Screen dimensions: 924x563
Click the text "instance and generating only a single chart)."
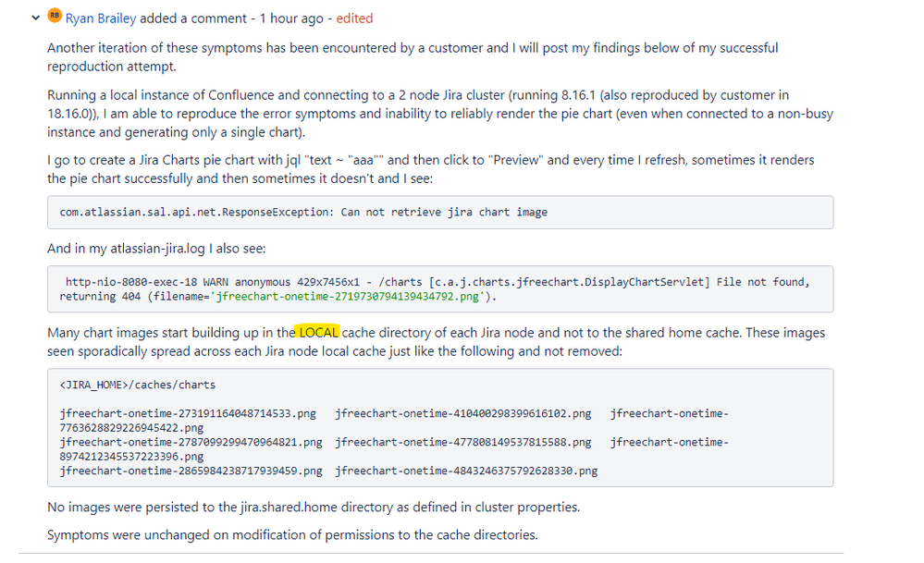[x=176, y=132]
